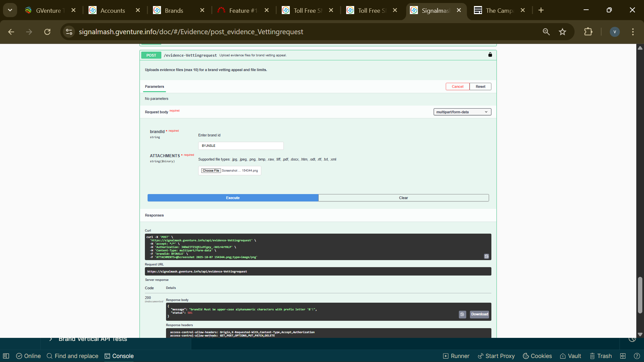Click the Cancel button in Parameters
The width and height of the screenshot is (644, 362).
[457, 86]
